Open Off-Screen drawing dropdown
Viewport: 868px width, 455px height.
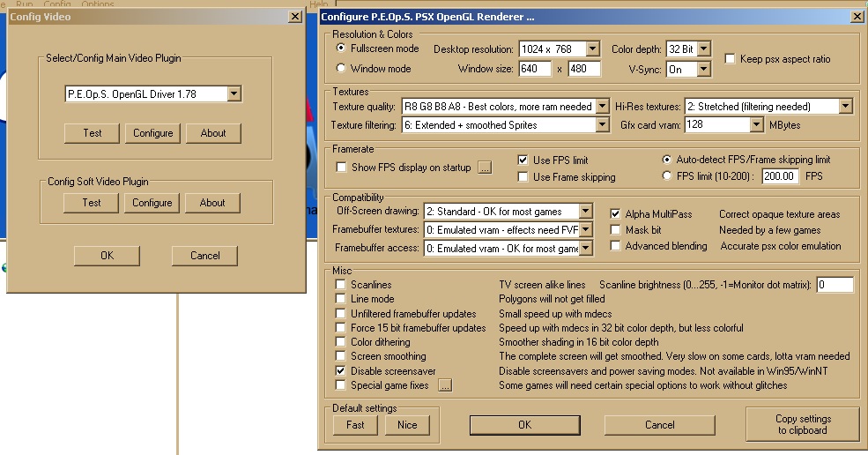(x=586, y=211)
